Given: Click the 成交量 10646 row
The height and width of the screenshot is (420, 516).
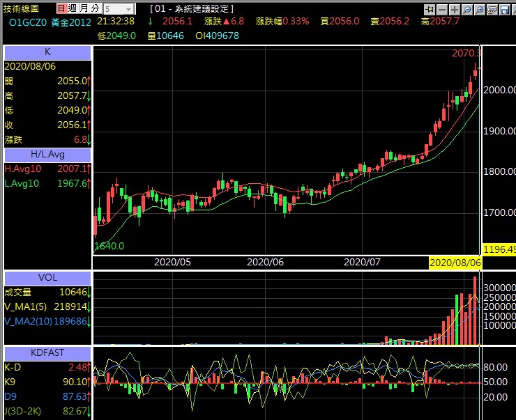Looking at the screenshot, I should pyautogui.click(x=47, y=292).
